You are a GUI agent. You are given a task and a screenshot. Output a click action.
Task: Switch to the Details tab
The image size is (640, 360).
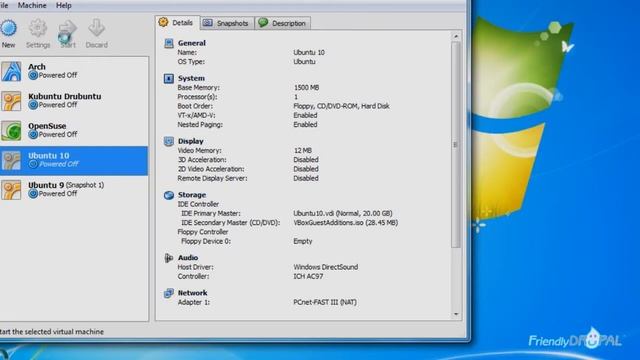[x=177, y=23]
